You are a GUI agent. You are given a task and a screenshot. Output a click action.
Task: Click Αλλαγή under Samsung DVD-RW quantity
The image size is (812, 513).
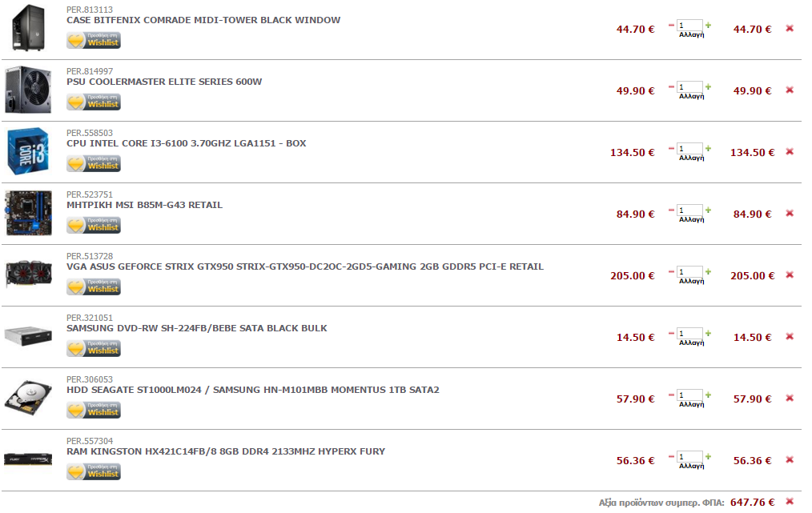click(x=691, y=343)
